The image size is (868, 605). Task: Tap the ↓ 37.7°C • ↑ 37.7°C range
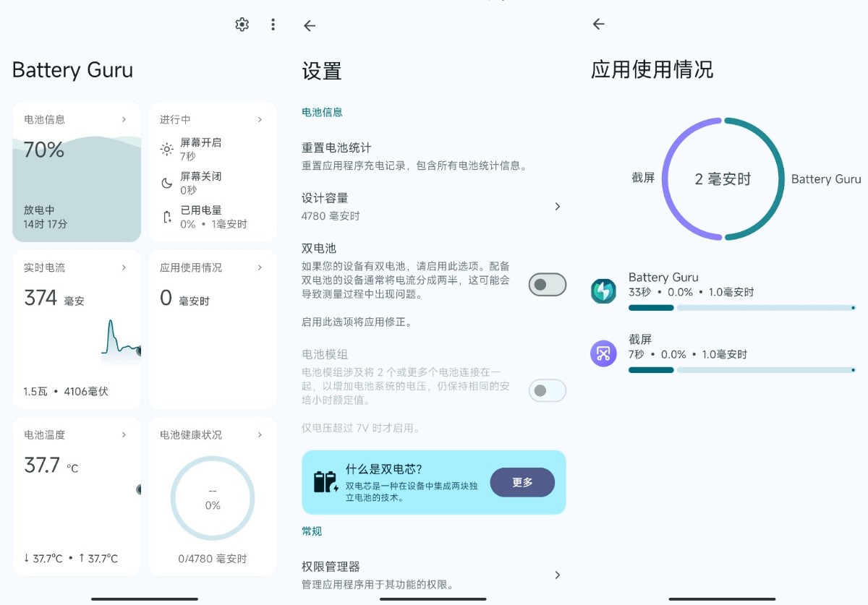(x=71, y=559)
